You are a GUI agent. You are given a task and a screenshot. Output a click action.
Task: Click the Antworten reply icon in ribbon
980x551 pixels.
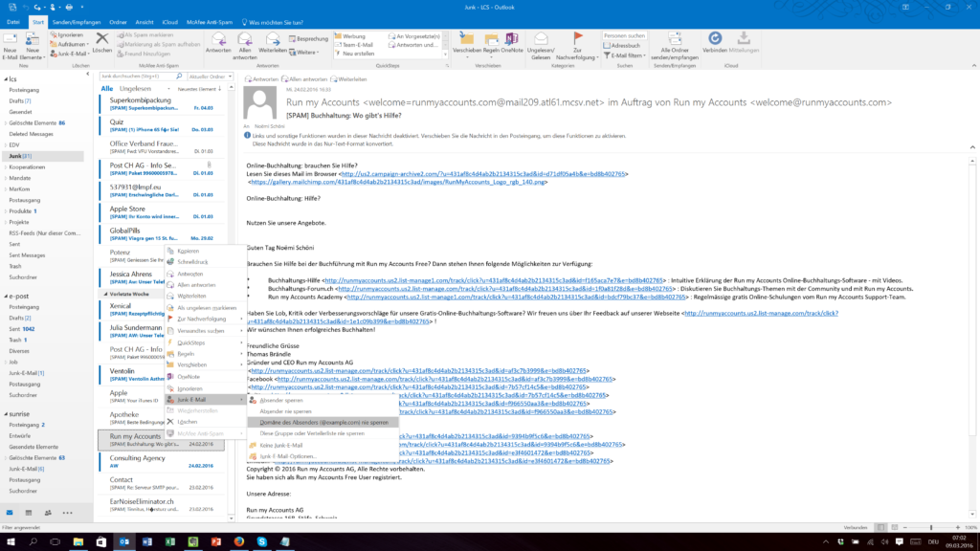218,42
